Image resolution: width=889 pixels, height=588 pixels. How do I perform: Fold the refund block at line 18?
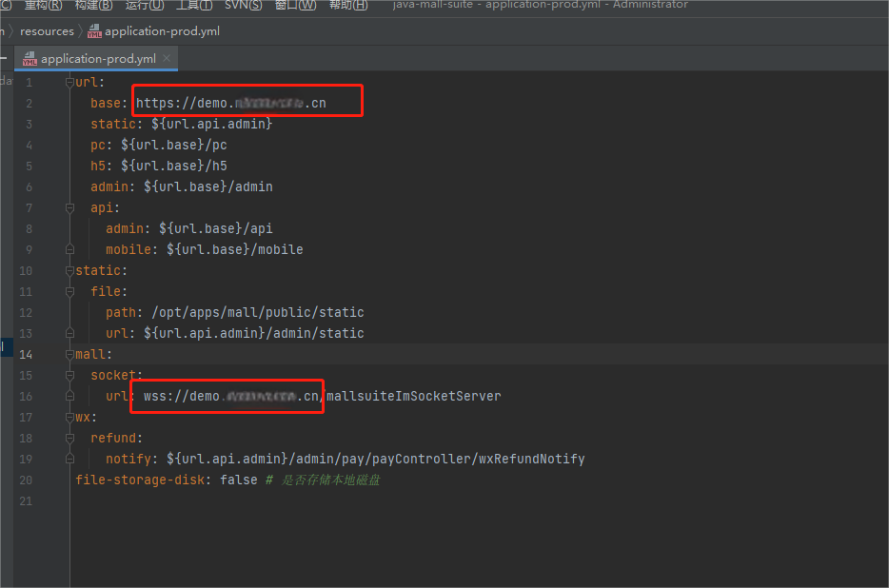[x=69, y=438]
